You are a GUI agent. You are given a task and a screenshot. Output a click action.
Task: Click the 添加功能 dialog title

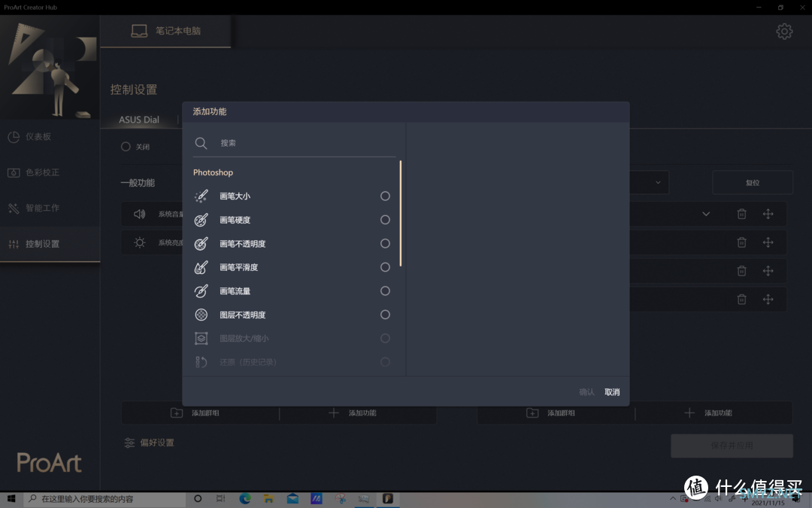click(209, 111)
